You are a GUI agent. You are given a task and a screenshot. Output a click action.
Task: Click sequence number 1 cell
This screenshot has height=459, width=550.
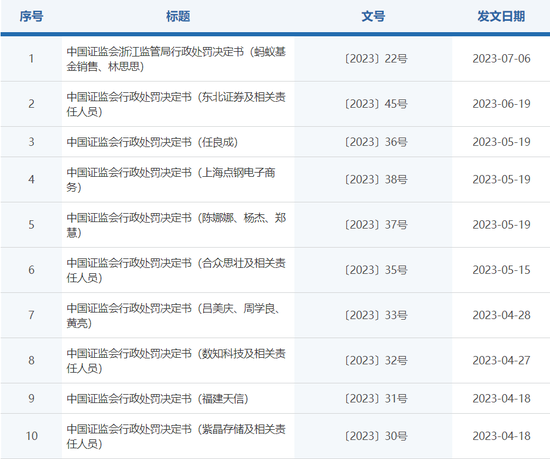coord(31,59)
